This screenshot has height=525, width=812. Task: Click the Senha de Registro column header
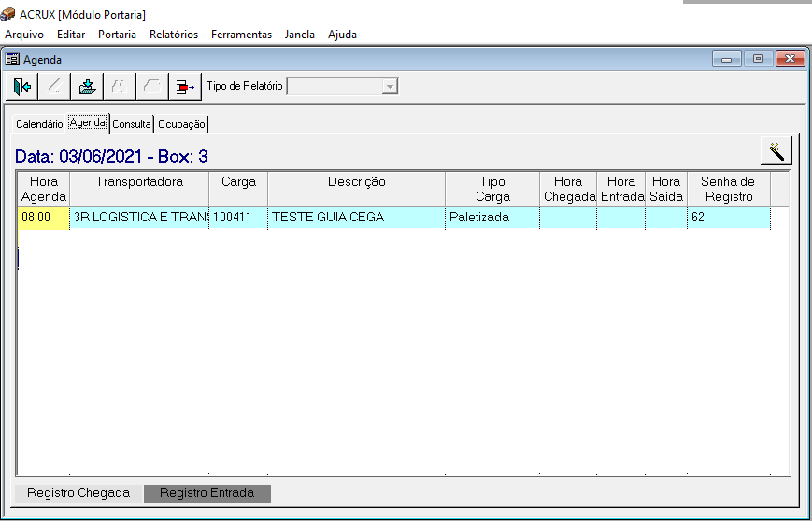tap(729, 189)
